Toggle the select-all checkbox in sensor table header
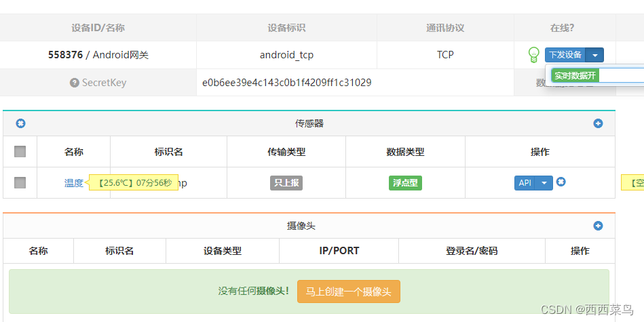Image resolution: width=644 pixels, height=322 pixels. pos(20,151)
